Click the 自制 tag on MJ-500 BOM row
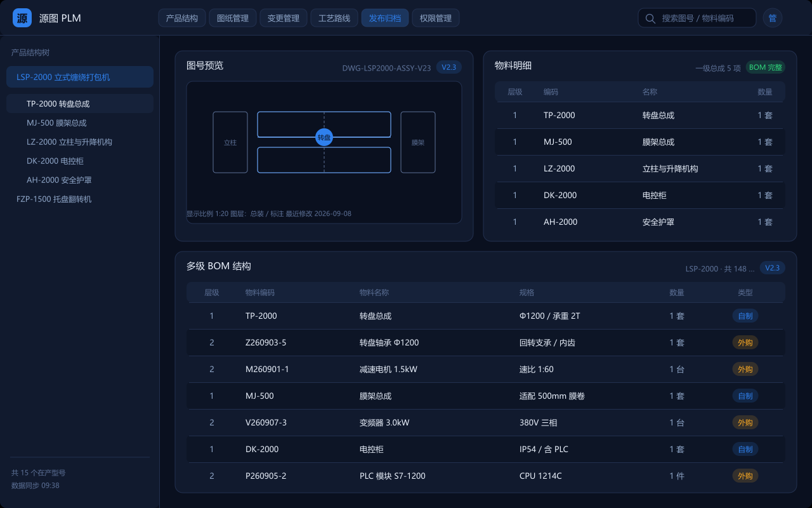 (x=745, y=396)
